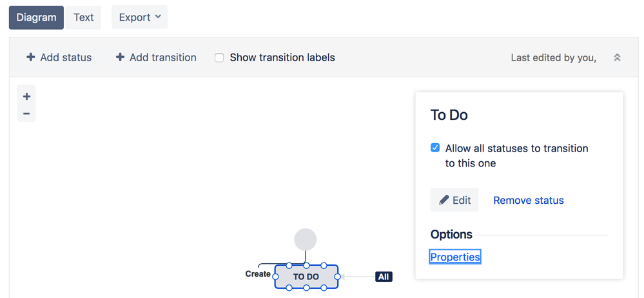Click the Remove status link

click(528, 200)
